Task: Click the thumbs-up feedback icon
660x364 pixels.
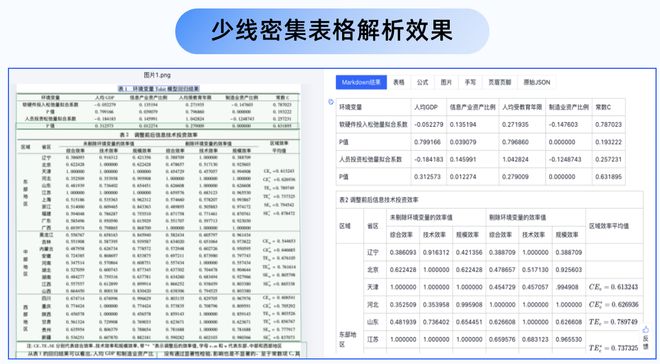Action: (x=646, y=329)
